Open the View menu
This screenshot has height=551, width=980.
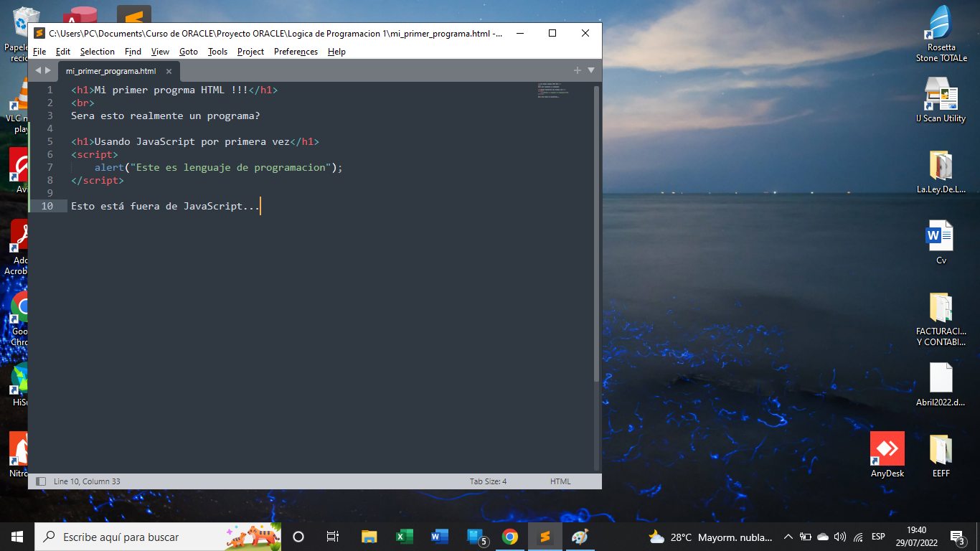pos(160,52)
